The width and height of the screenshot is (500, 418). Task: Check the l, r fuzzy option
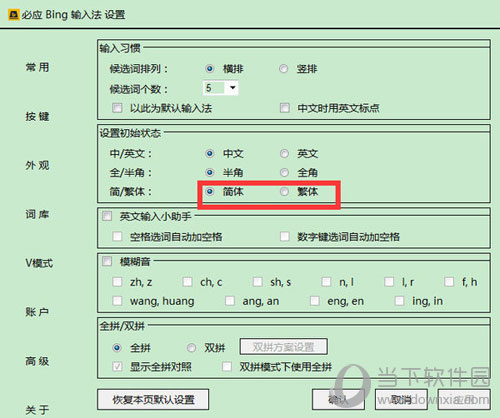pos(389,282)
